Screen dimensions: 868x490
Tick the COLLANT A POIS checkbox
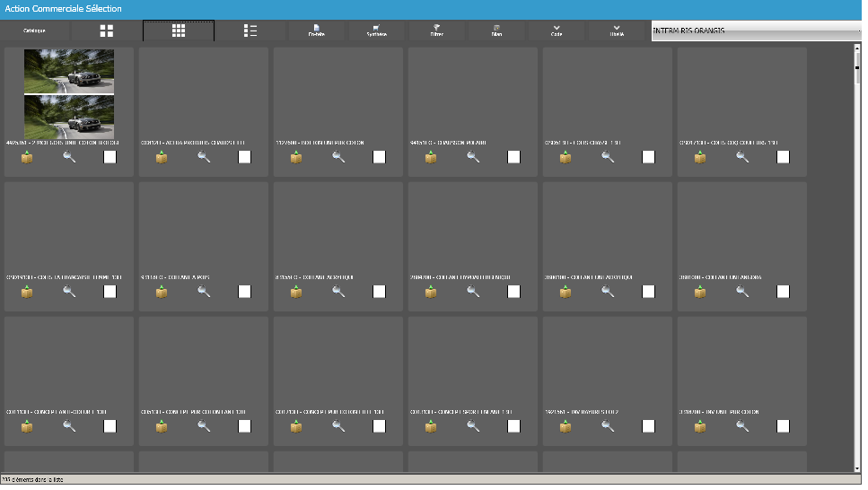pos(244,292)
